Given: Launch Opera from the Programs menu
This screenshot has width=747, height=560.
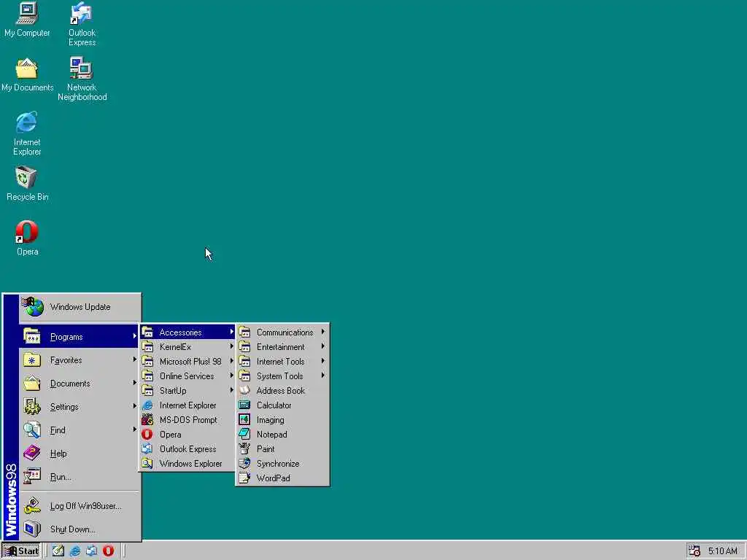Looking at the screenshot, I should click(187, 435).
